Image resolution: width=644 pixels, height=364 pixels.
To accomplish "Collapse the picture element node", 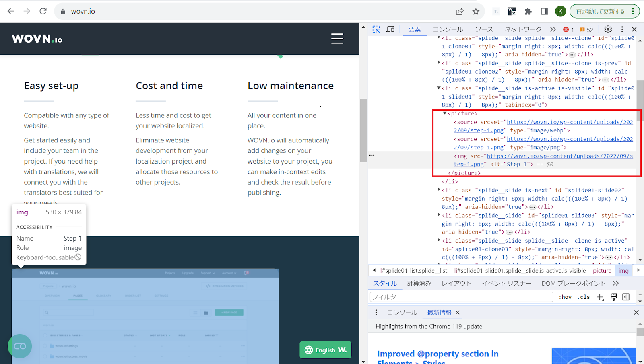I will 445,113.
